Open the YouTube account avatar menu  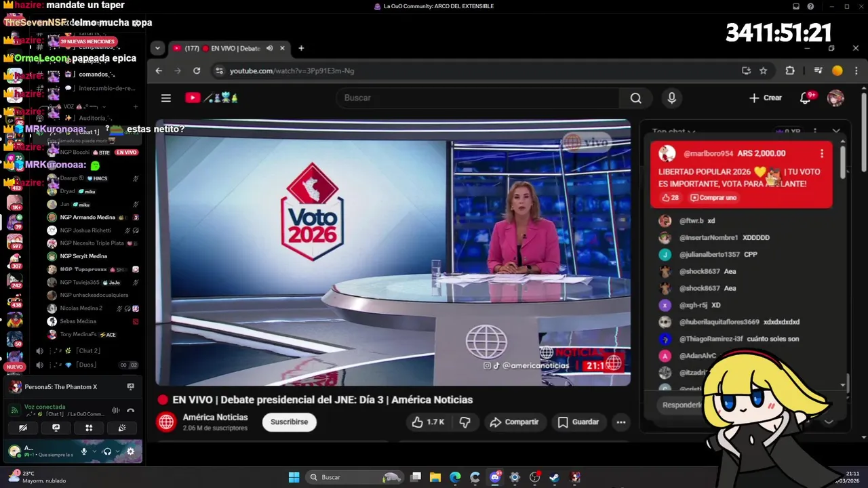835,98
